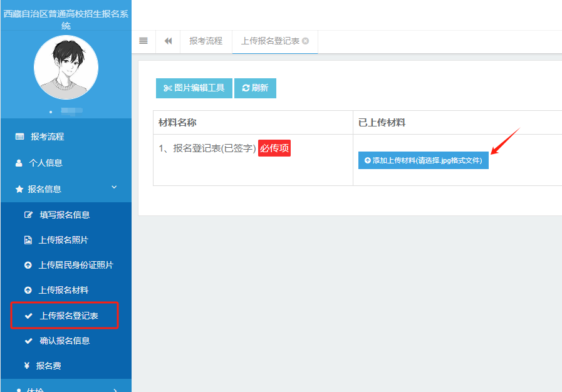The image size is (562, 392).
Task: Click the 刷新 refresh button
Action: click(x=255, y=88)
